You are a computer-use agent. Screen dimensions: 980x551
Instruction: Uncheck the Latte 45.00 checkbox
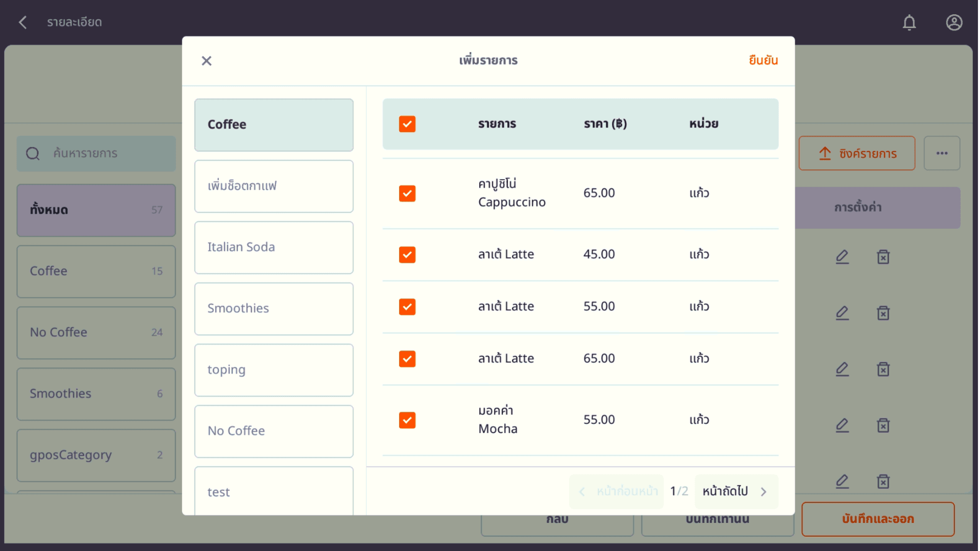pos(407,255)
